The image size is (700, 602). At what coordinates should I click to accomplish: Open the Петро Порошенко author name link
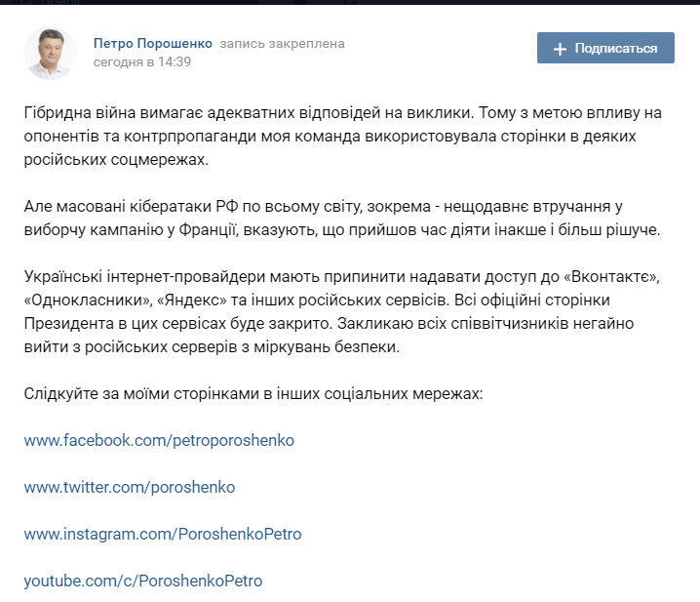[x=153, y=43]
